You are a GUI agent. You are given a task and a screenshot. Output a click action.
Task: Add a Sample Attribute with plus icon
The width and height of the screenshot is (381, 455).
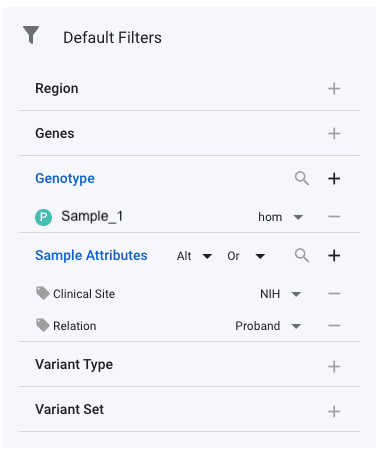pyautogui.click(x=334, y=256)
